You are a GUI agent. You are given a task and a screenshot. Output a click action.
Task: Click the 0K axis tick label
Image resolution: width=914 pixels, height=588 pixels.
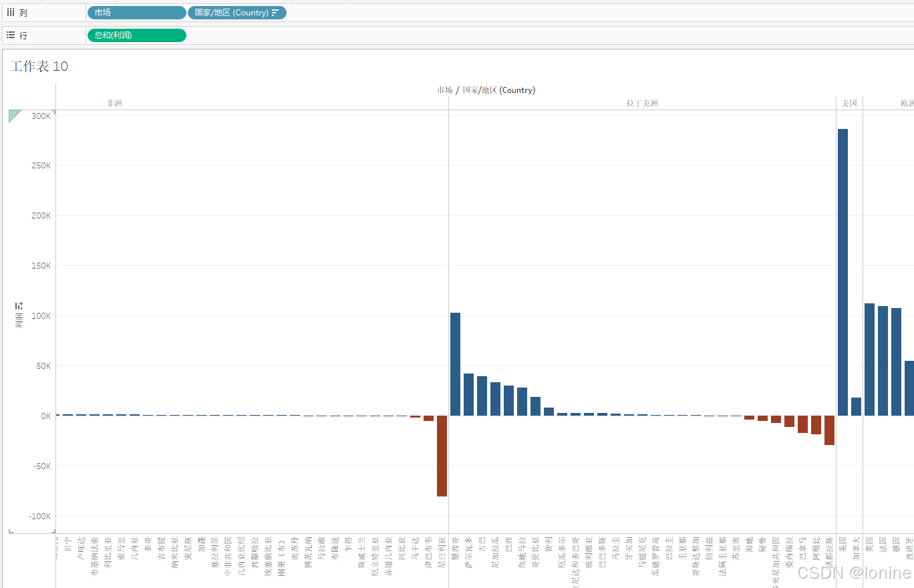(x=46, y=416)
